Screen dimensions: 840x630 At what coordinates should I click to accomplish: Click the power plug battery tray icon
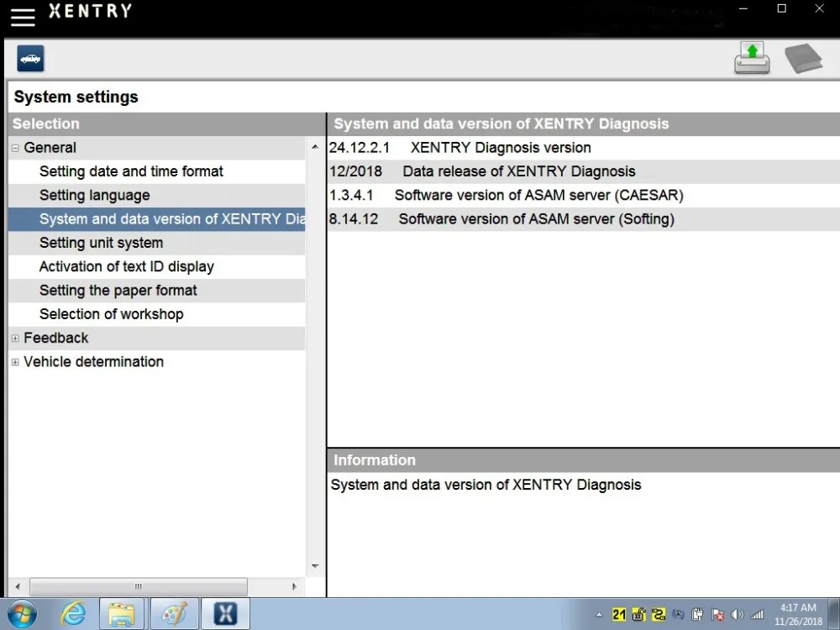(x=697, y=615)
